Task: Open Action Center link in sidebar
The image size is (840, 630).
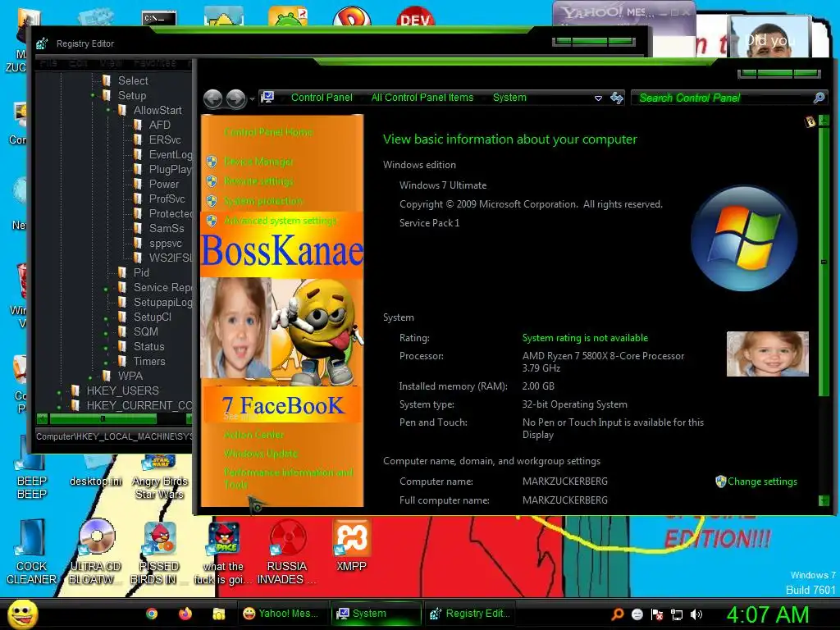Action: [x=253, y=435]
